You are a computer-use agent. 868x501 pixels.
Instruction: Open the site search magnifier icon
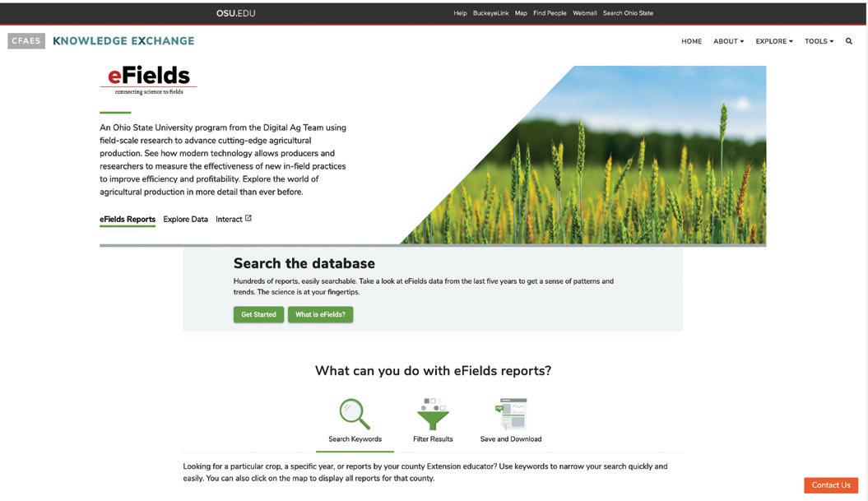pos(848,41)
